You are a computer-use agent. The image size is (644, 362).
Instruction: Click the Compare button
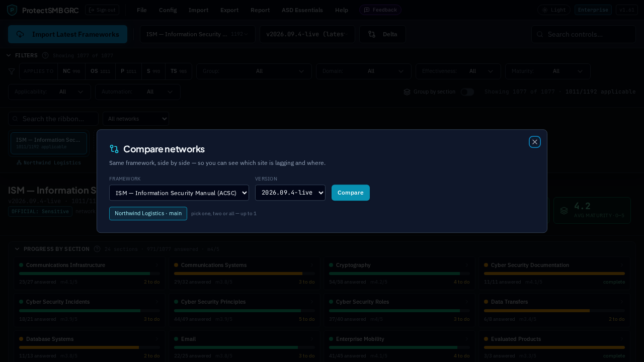click(351, 193)
